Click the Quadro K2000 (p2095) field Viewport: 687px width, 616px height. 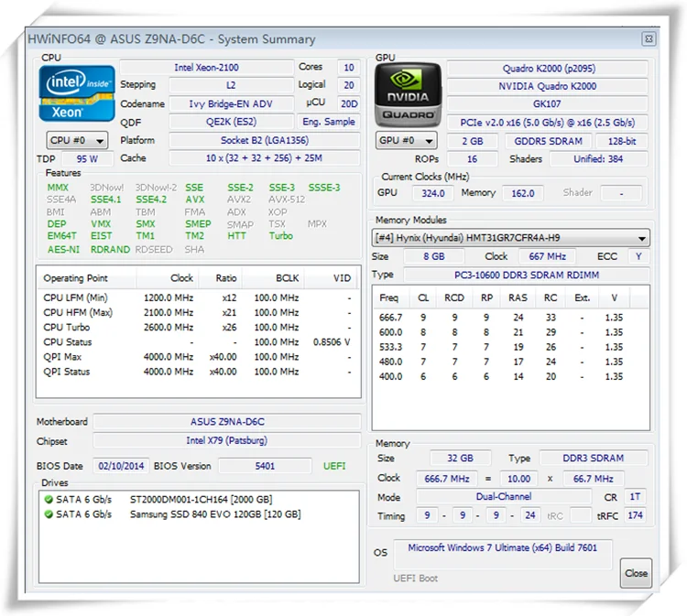pos(548,69)
